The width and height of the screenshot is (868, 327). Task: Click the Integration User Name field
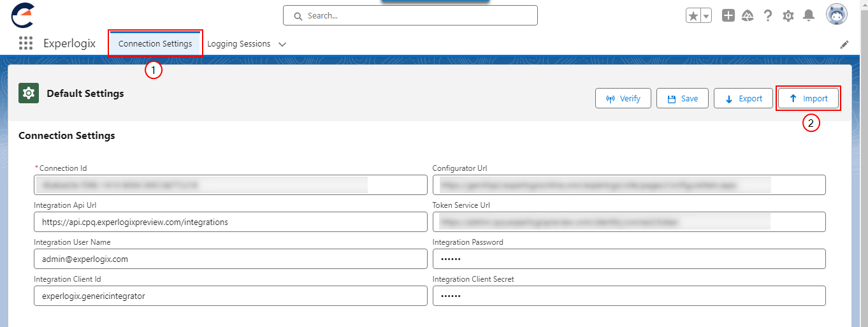pyautogui.click(x=230, y=259)
